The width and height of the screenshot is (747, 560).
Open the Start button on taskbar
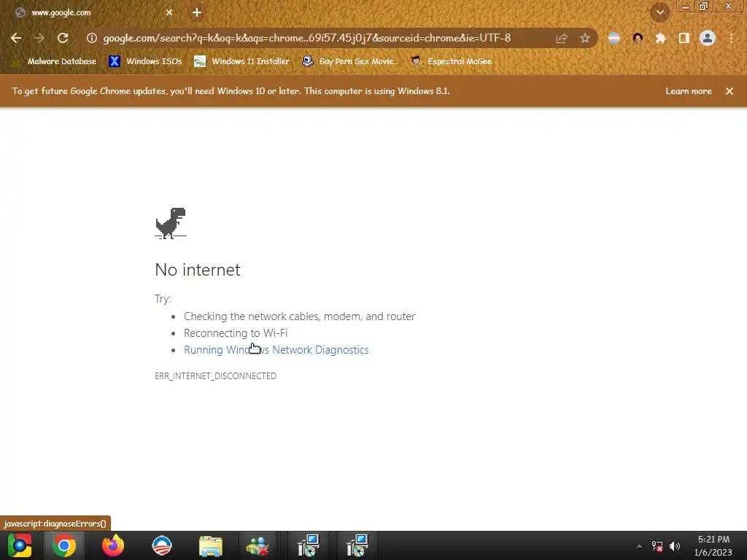click(x=20, y=545)
